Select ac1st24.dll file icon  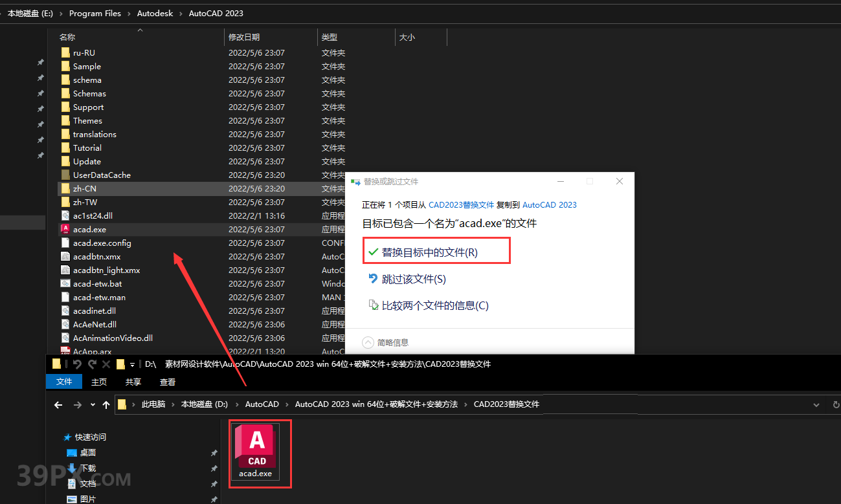click(65, 215)
